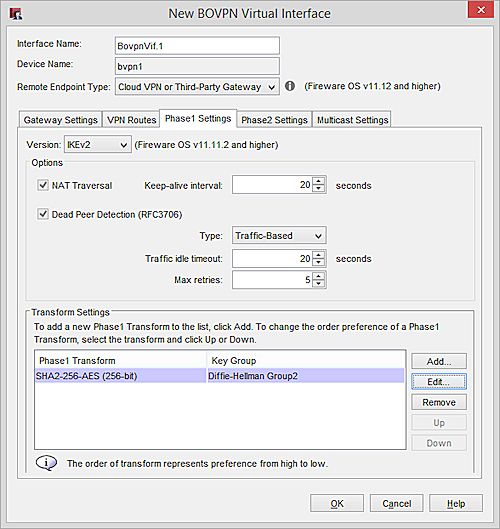The height and width of the screenshot is (529, 500).
Task: Click the speech-bubble info icon below transform list
Action: click(x=46, y=463)
